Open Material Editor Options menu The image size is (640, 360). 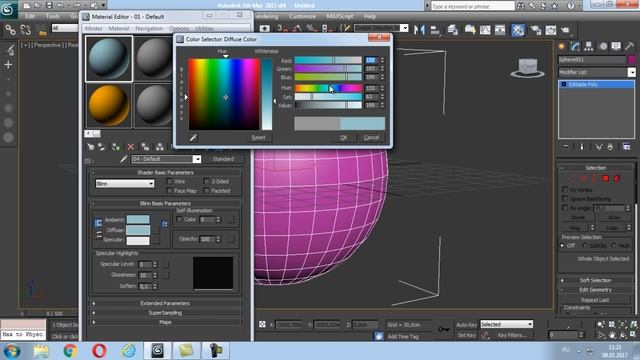tap(179, 28)
